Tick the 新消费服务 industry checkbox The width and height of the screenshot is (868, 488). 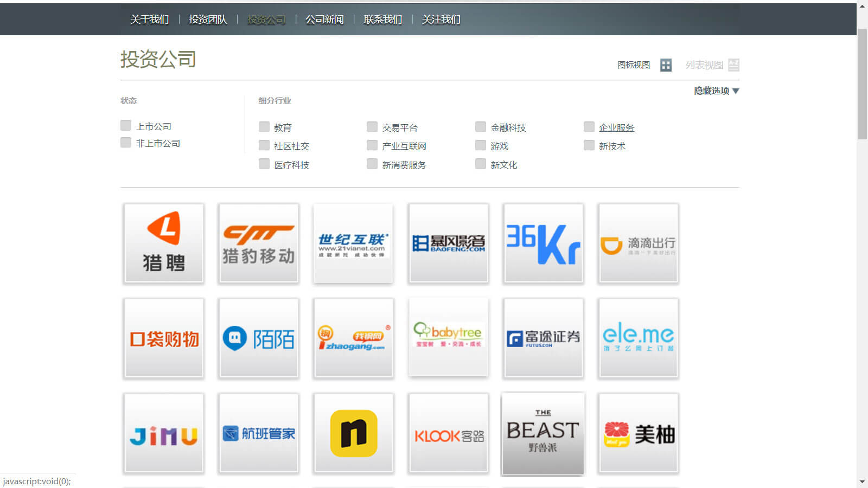[x=372, y=164]
